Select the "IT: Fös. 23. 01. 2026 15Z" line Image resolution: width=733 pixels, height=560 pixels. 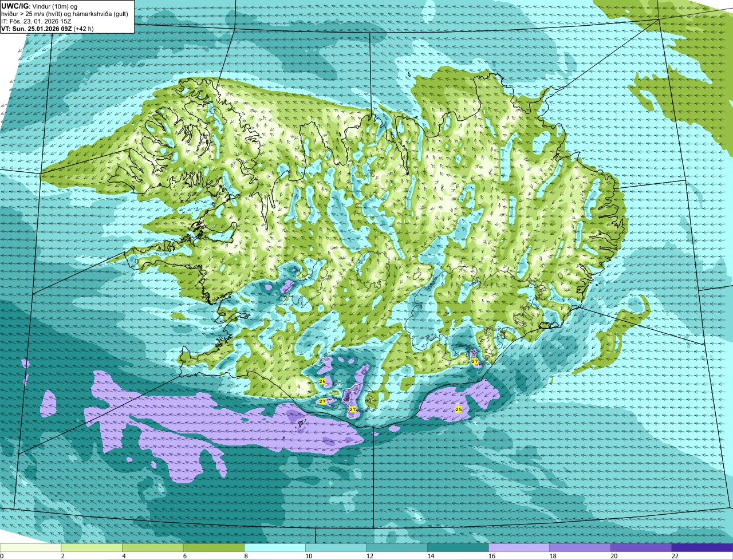[x=37, y=20]
